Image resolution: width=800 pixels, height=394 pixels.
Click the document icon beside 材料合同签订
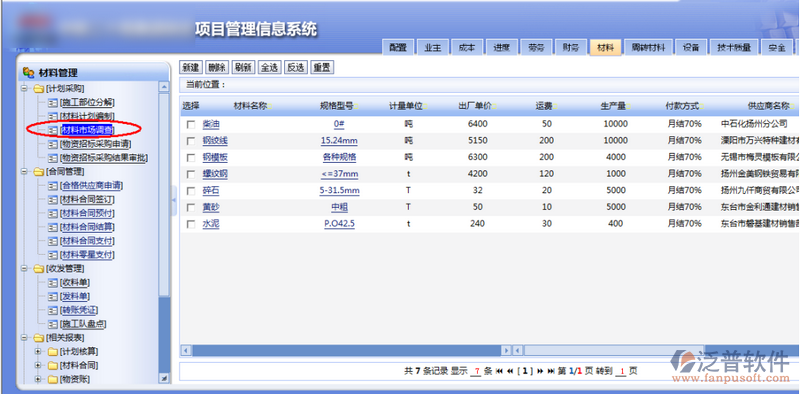click(53, 199)
